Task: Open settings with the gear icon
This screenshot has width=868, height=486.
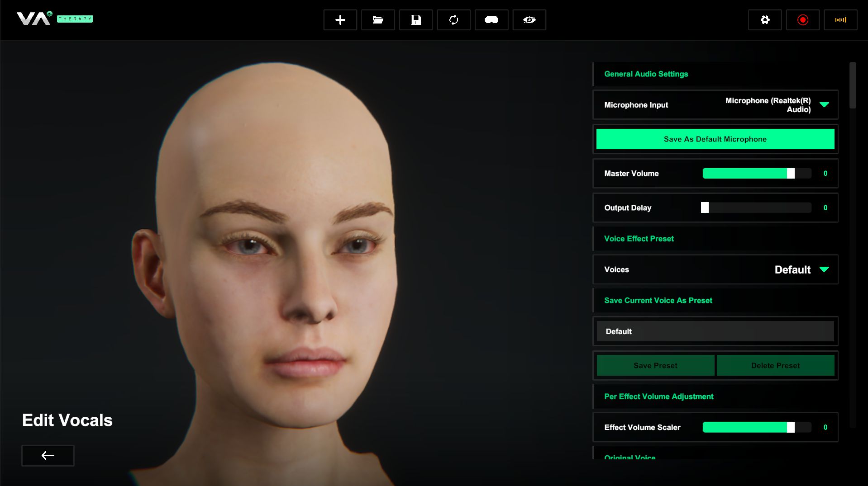Action: [x=764, y=20]
